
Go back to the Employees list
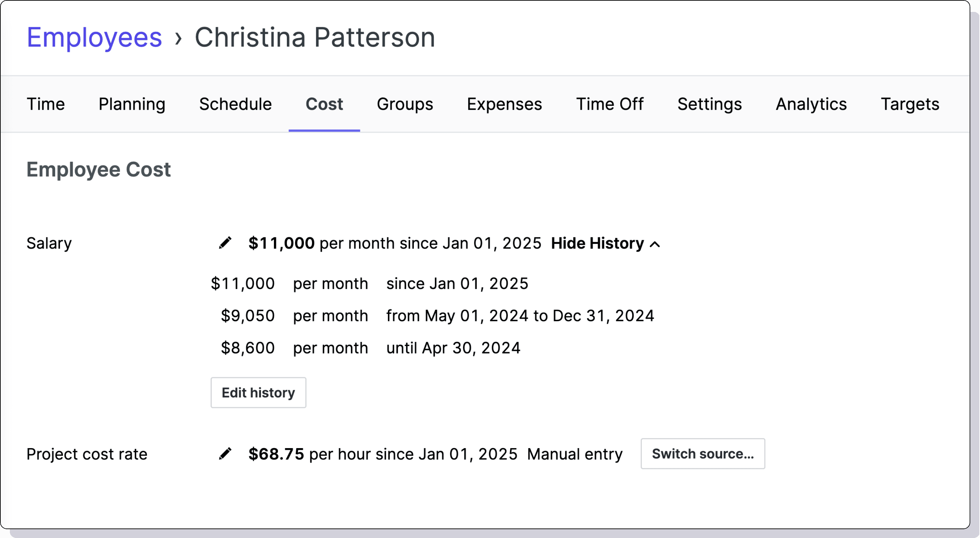(94, 37)
